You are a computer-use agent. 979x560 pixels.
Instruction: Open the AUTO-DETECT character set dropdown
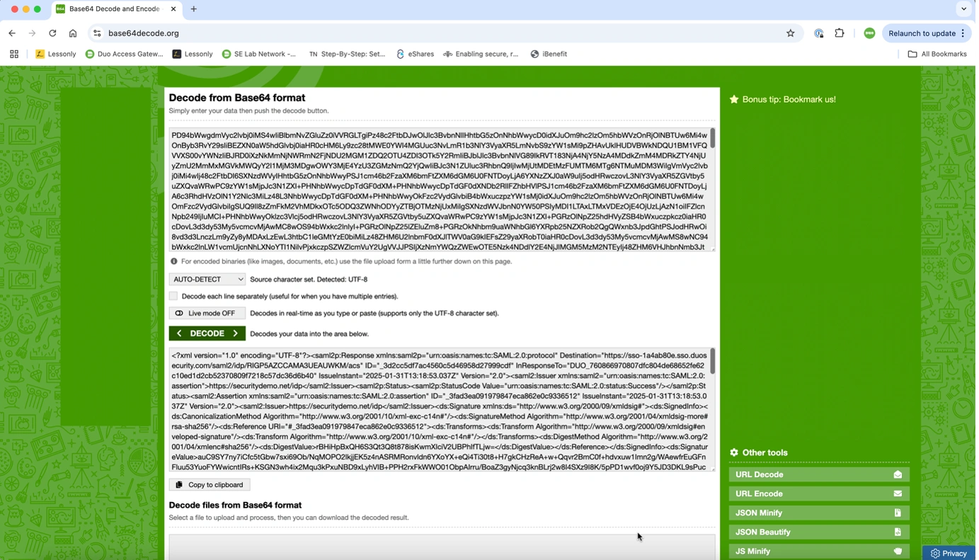207,279
